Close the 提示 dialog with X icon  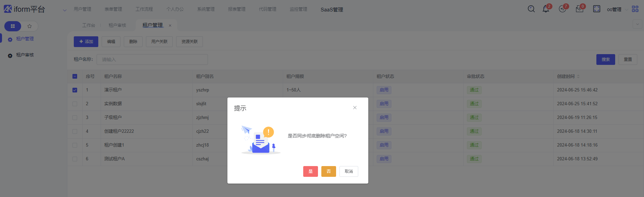pyautogui.click(x=355, y=108)
